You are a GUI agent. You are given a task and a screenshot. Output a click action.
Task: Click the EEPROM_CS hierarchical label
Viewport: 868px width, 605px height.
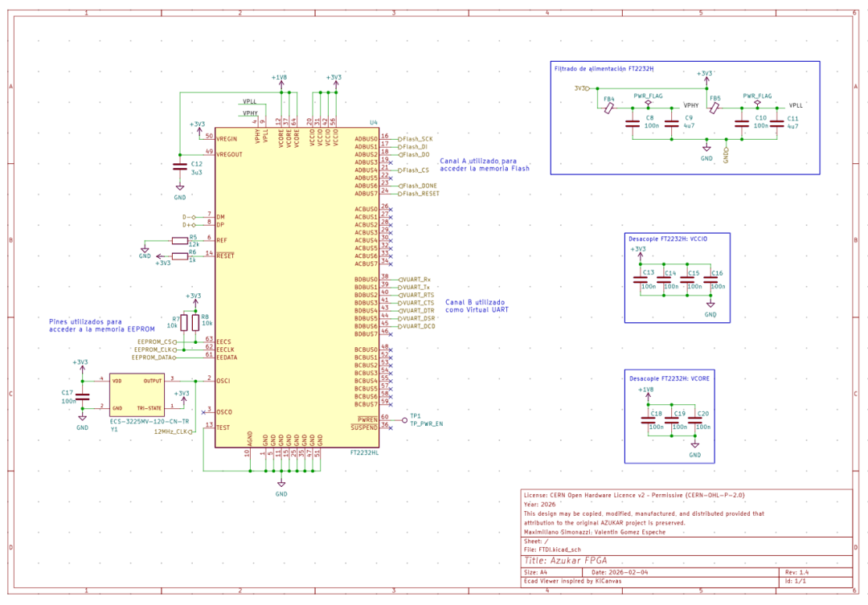tap(158, 342)
